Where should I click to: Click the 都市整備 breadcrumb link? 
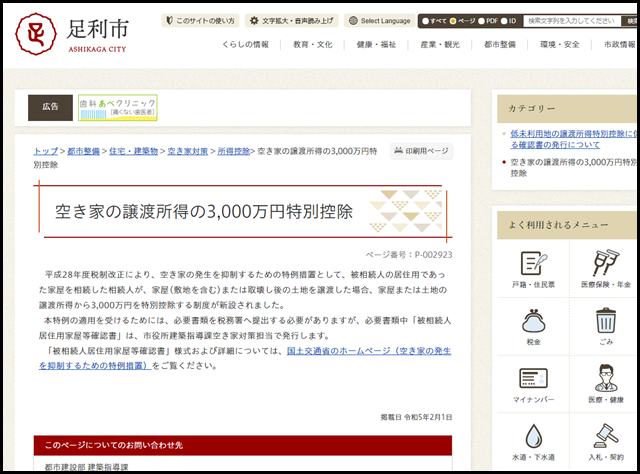83,151
